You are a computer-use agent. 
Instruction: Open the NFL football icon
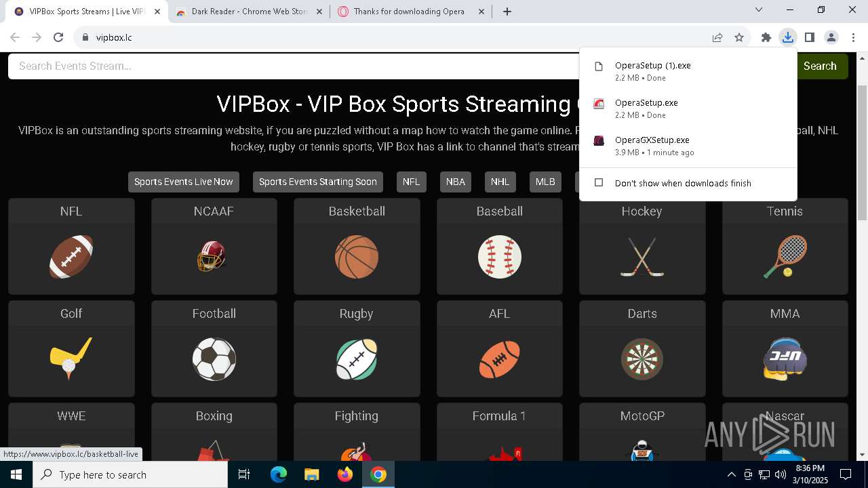[x=71, y=257]
